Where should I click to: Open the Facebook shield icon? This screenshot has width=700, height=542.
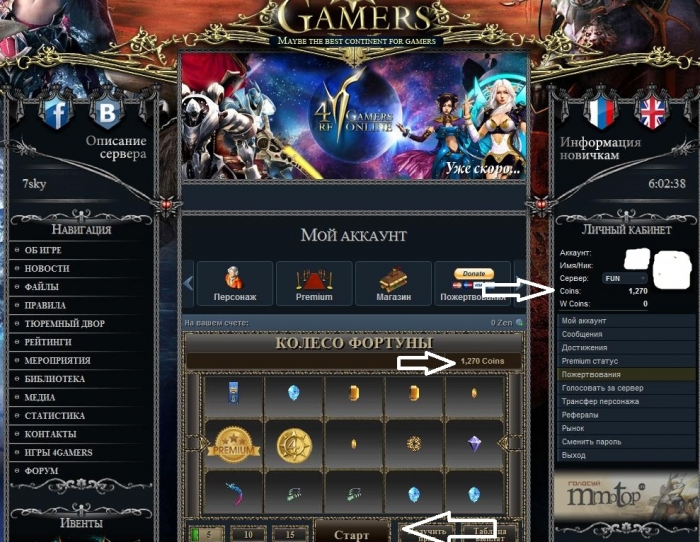point(56,113)
